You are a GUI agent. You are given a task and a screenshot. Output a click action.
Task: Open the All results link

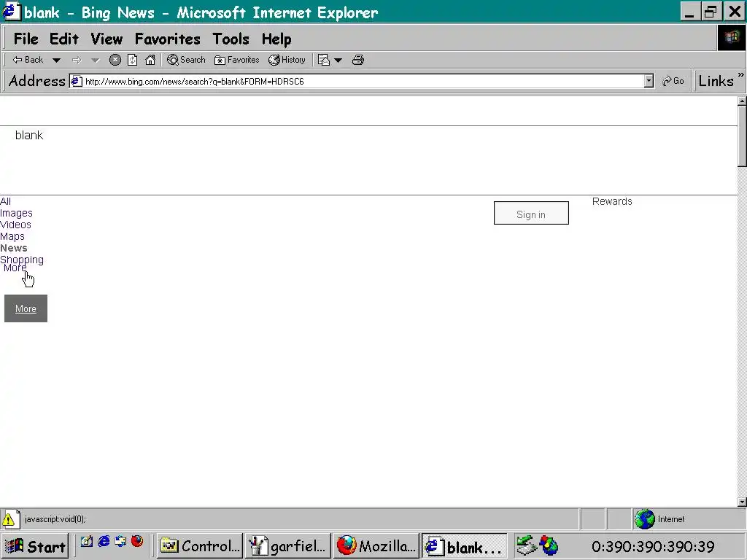tap(5, 201)
